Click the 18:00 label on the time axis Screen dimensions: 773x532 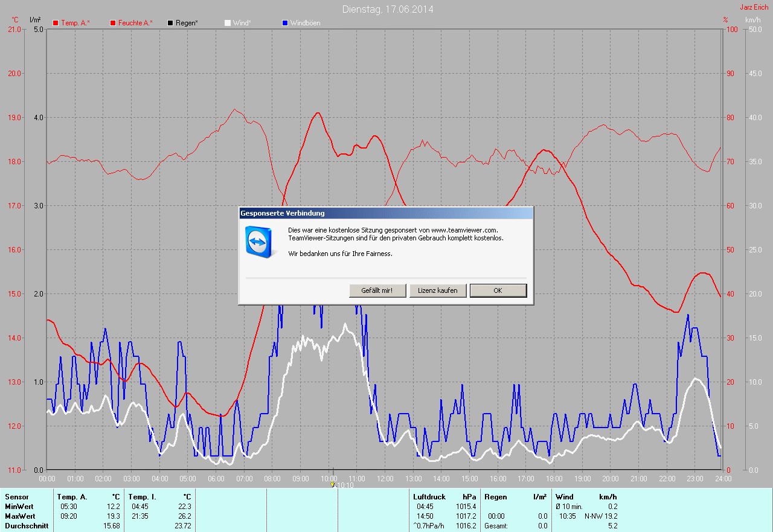coord(554,479)
